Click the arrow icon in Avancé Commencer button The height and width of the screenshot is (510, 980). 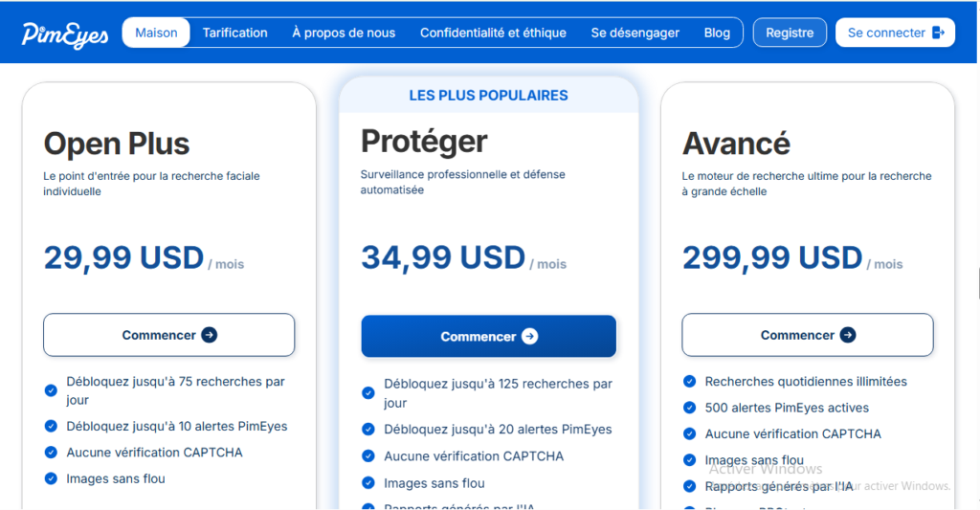tap(848, 335)
